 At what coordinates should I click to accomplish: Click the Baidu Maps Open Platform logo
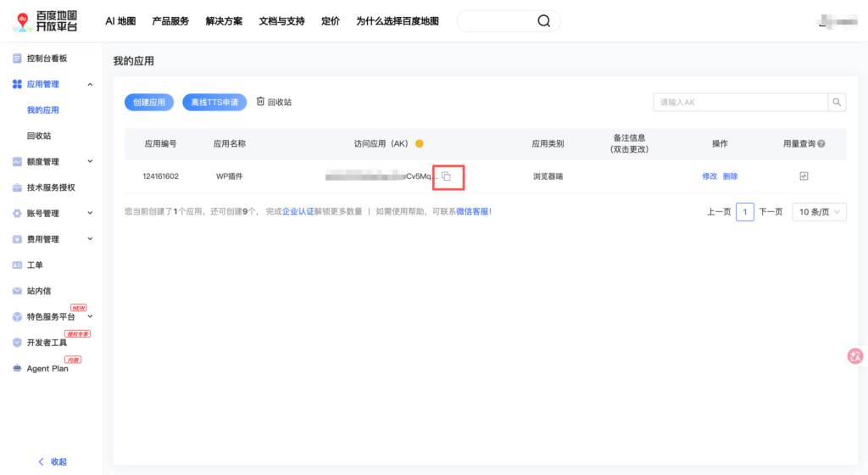coord(46,21)
